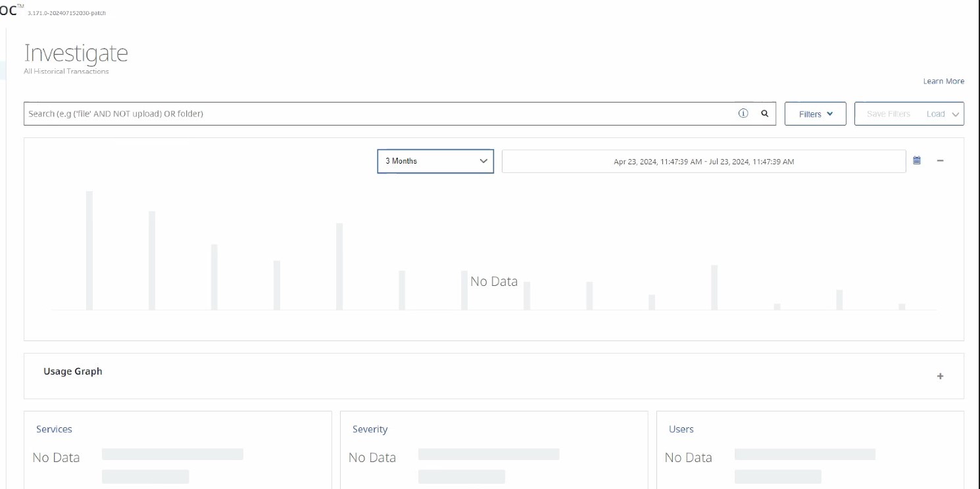Collapse the chart panel with minus icon
This screenshot has width=980, height=489.
940,160
